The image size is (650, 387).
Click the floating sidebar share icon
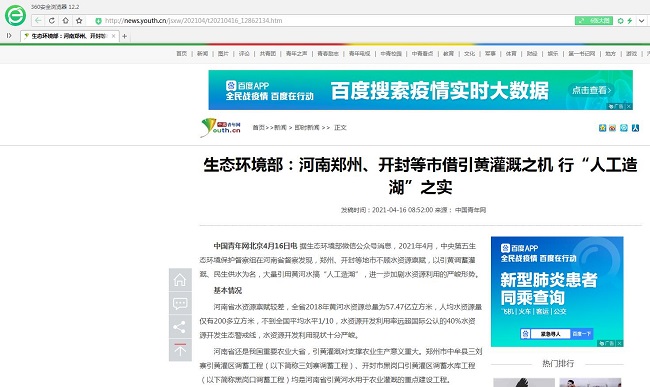[180, 327]
